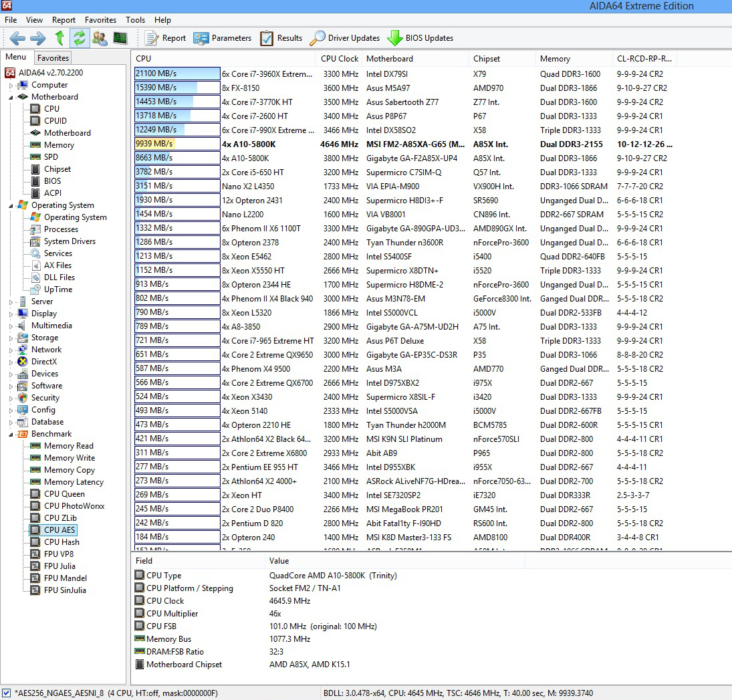Select the 4x A10-5800K 4646 MHz row
Viewport: 732px width, 700px height.
pyautogui.click(x=404, y=144)
